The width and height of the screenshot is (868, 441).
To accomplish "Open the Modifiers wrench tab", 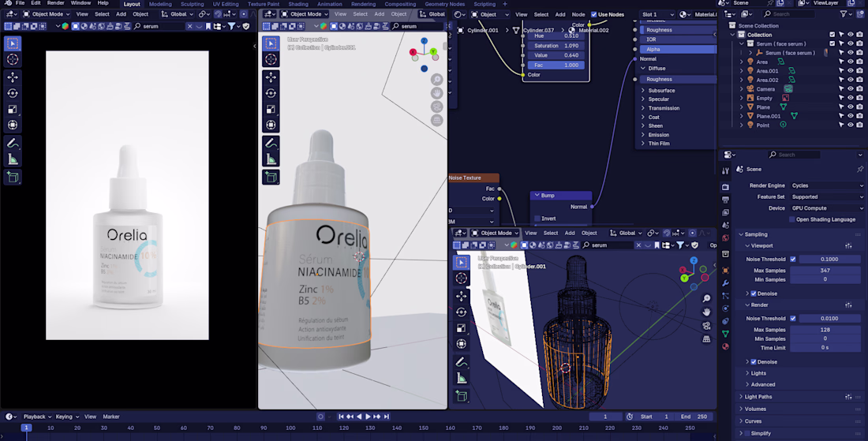I will pyautogui.click(x=726, y=283).
